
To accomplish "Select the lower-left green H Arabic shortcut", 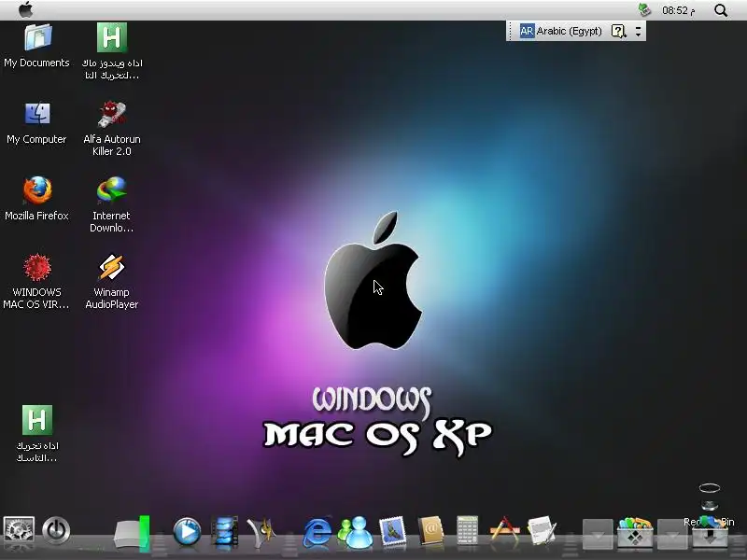I will click(37, 420).
